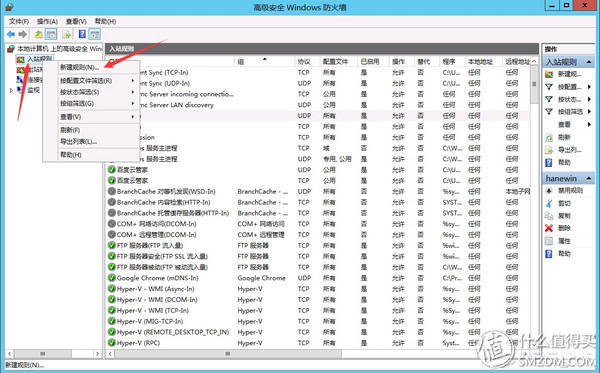This screenshot has height=373, width=600.
Task: Click the rule list scroll up arrow
Action: [x=534, y=62]
